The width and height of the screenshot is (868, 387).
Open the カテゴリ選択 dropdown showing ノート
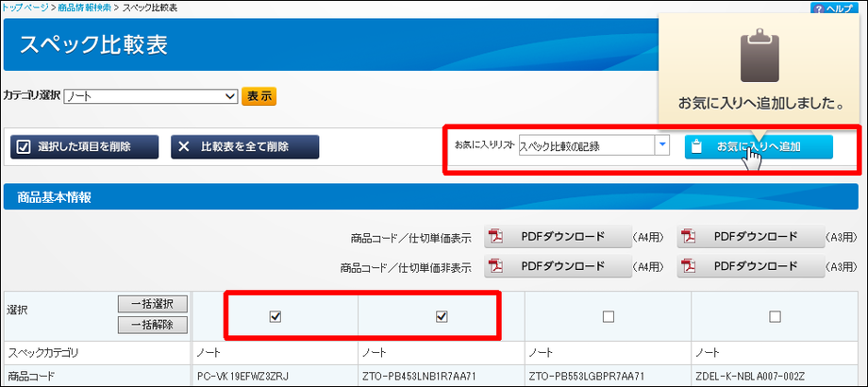(150, 96)
